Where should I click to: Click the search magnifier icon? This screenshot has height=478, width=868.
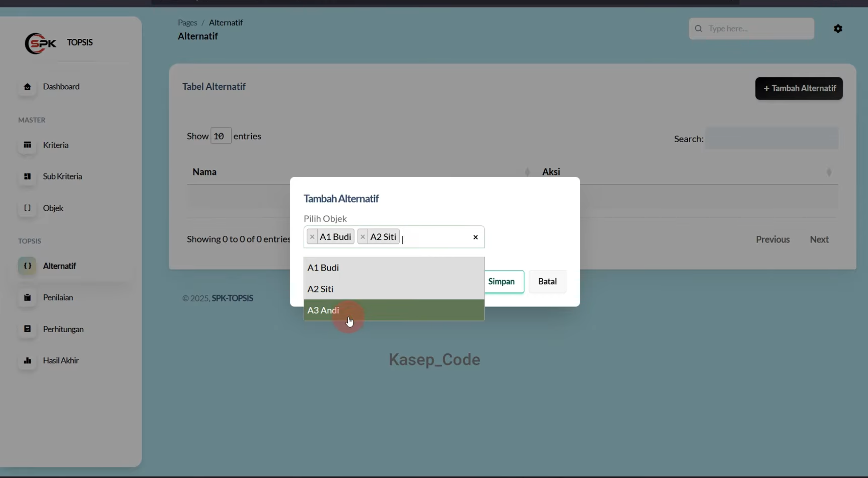tap(698, 29)
